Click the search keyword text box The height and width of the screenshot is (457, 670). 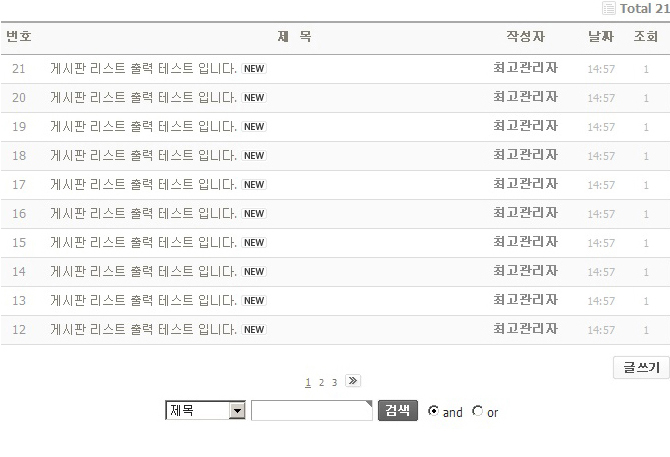(x=311, y=411)
